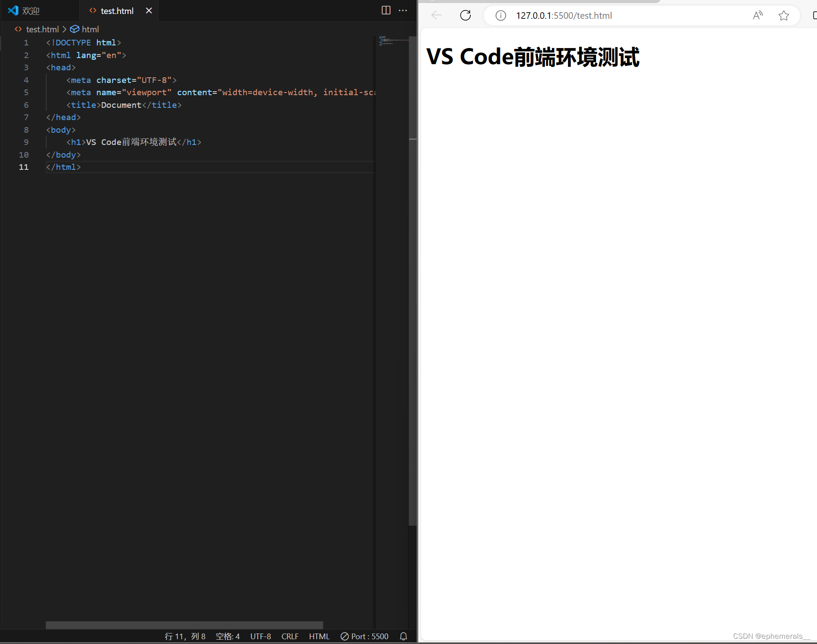This screenshot has height=644, width=817.
Task: Split the editor to the right
Action: (386, 10)
